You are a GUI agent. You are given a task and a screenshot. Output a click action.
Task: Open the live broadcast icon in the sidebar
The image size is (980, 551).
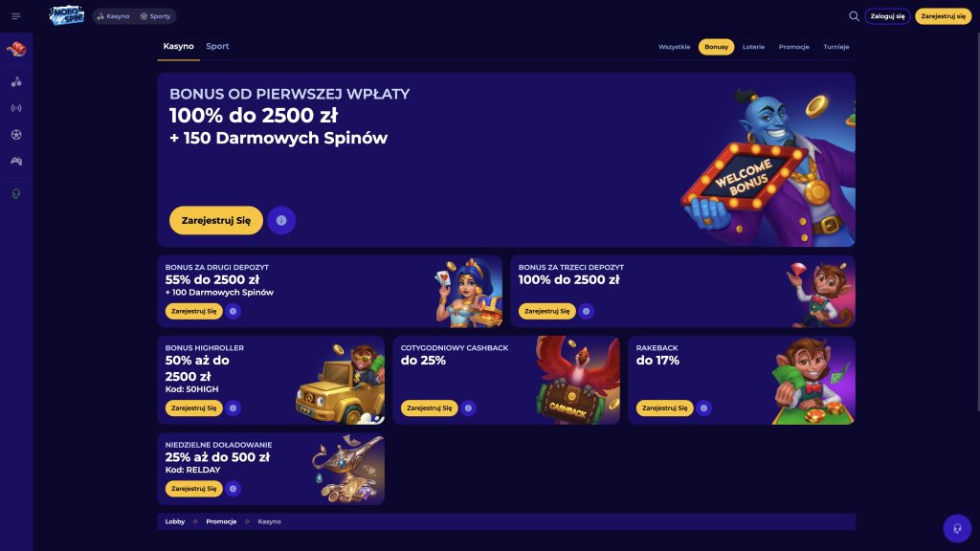point(16,108)
